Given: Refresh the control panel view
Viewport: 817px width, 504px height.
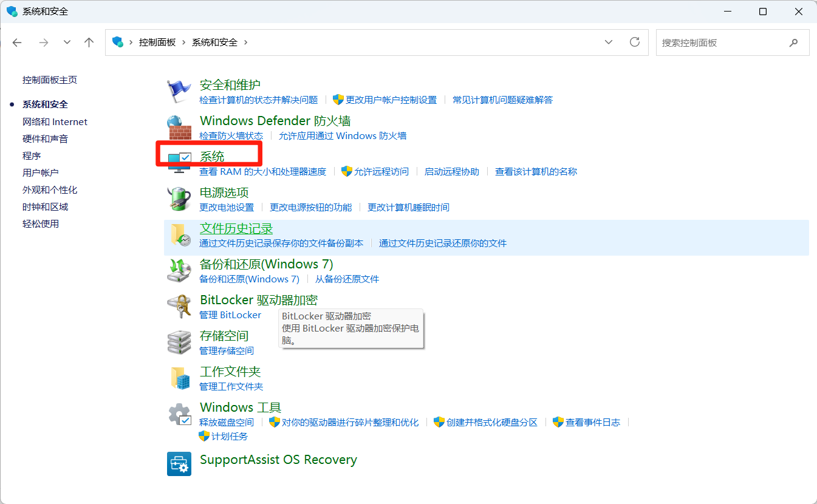Looking at the screenshot, I should [x=635, y=42].
